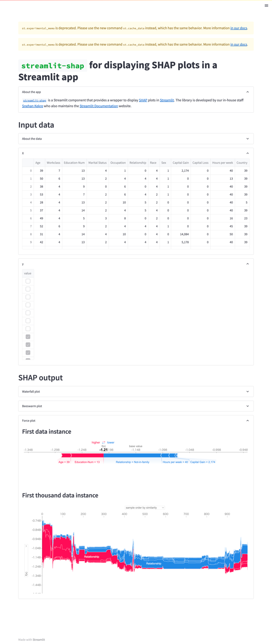Open the hamburger main menu
Viewport: 272px width, 644px height.
point(266,6)
